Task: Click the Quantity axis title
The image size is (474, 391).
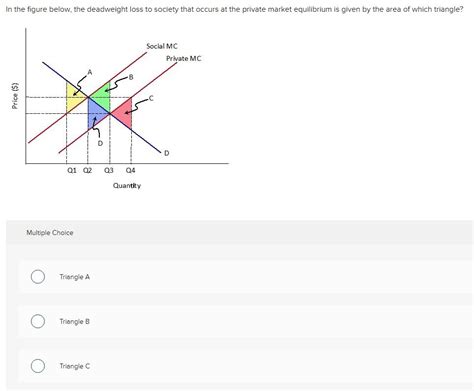Action: pyautogui.click(x=127, y=186)
